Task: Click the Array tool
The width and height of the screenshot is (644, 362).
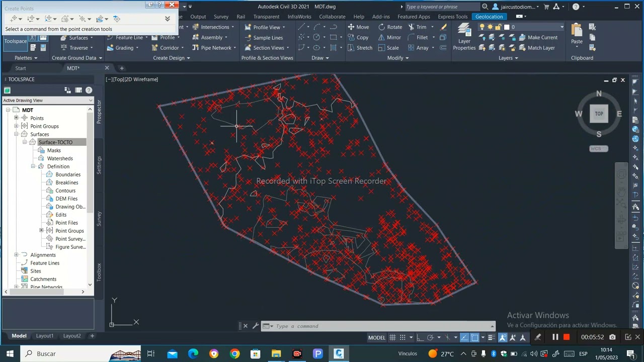Action: [x=418, y=48]
